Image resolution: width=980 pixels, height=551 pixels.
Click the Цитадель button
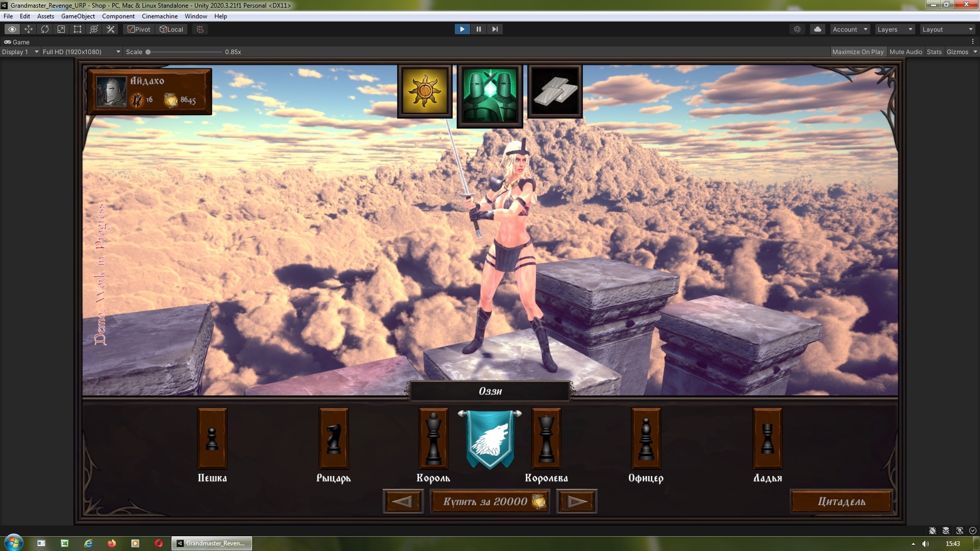[x=842, y=501]
